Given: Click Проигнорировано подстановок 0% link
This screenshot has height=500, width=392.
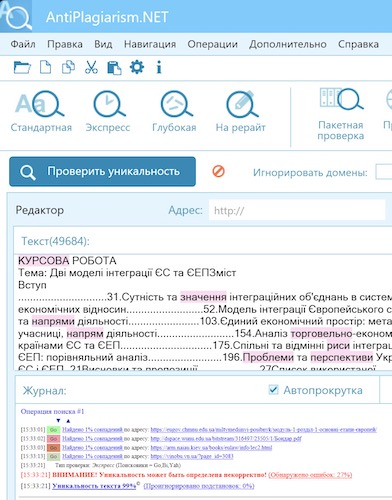Looking at the screenshot, I should click(199, 486).
